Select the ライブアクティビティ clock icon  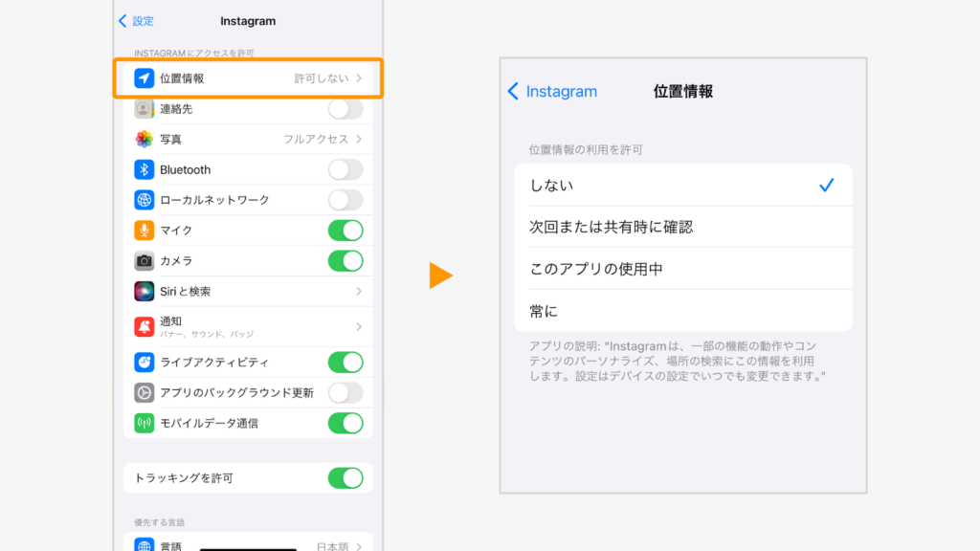(x=145, y=362)
